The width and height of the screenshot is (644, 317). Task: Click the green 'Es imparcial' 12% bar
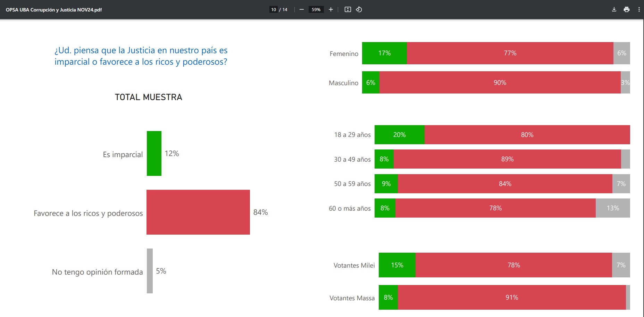point(154,153)
